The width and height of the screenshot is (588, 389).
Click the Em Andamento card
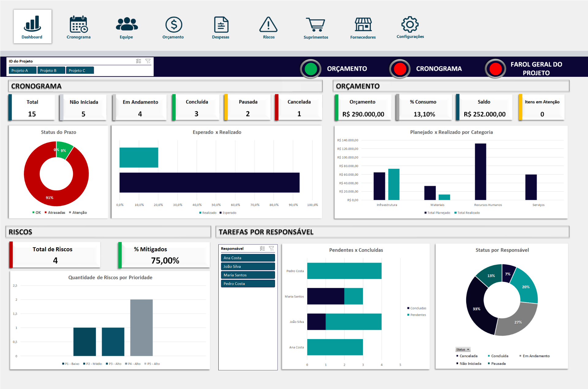click(x=140, y=107)
